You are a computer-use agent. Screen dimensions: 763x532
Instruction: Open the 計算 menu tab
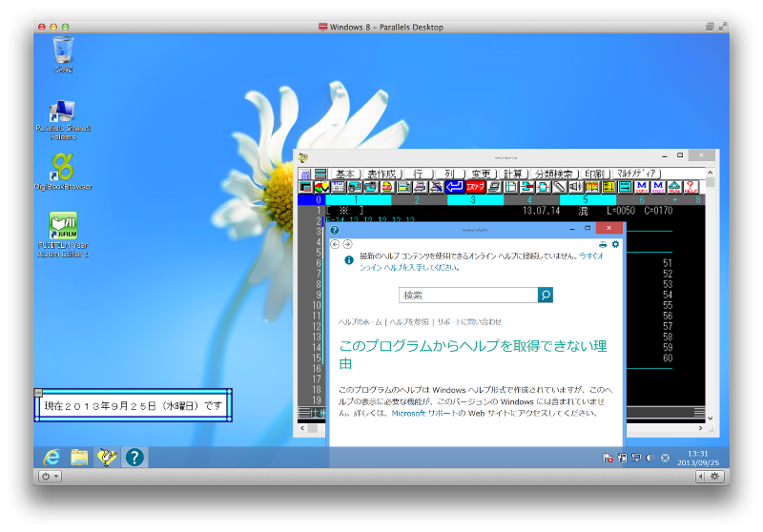(x=513, y=174)
